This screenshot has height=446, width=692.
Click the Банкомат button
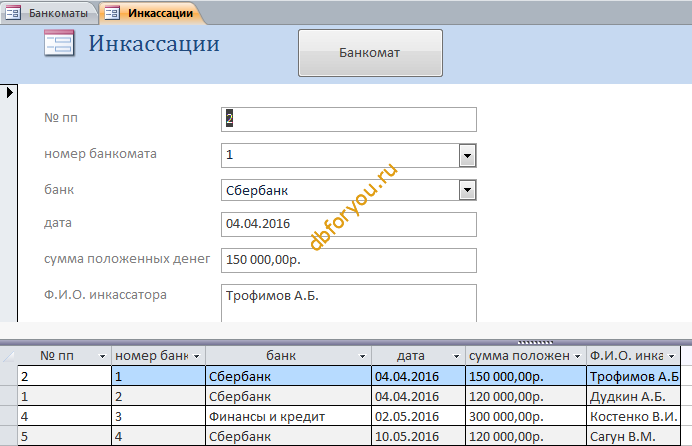370,53
